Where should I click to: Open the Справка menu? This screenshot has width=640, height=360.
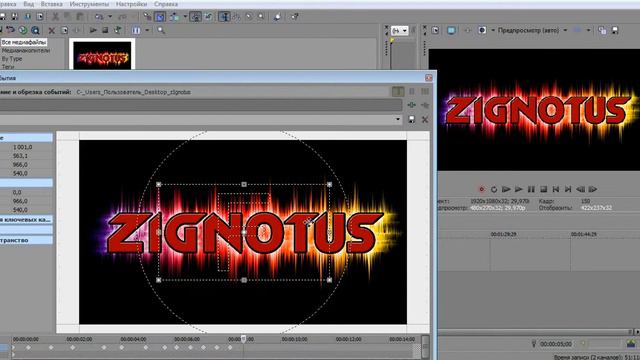pos(166,4)
